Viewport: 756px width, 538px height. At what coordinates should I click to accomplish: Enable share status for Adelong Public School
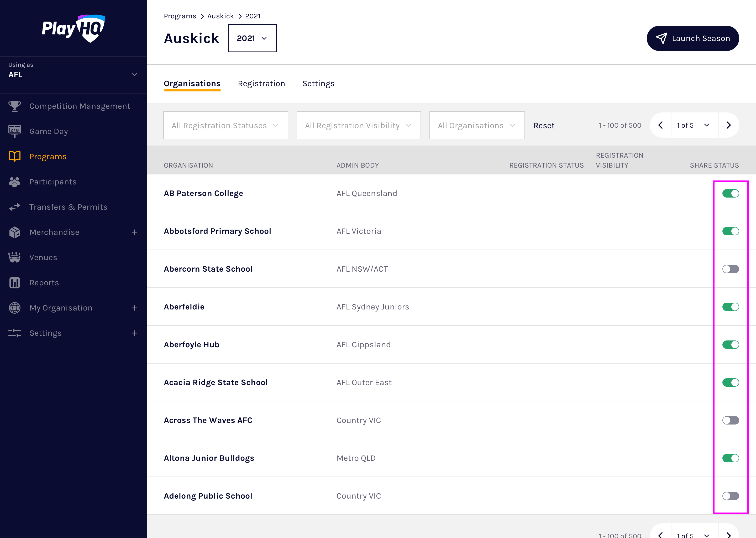731,496
